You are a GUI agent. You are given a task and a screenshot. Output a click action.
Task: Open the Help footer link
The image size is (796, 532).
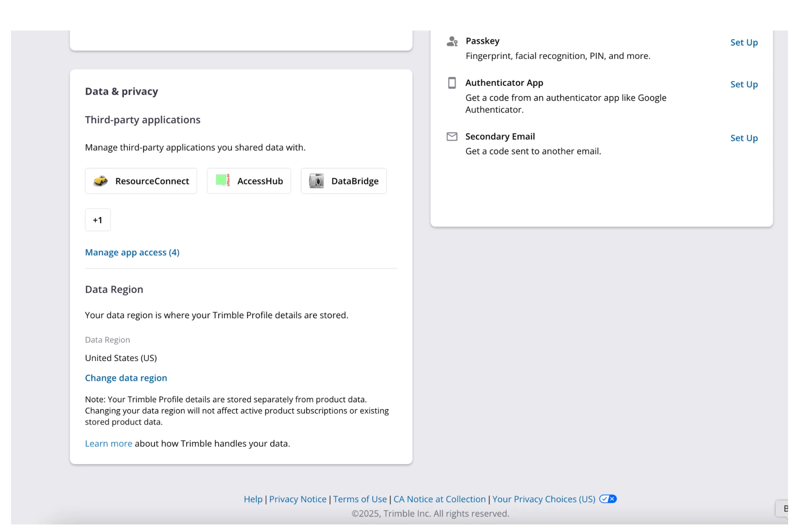click(253, 499)
